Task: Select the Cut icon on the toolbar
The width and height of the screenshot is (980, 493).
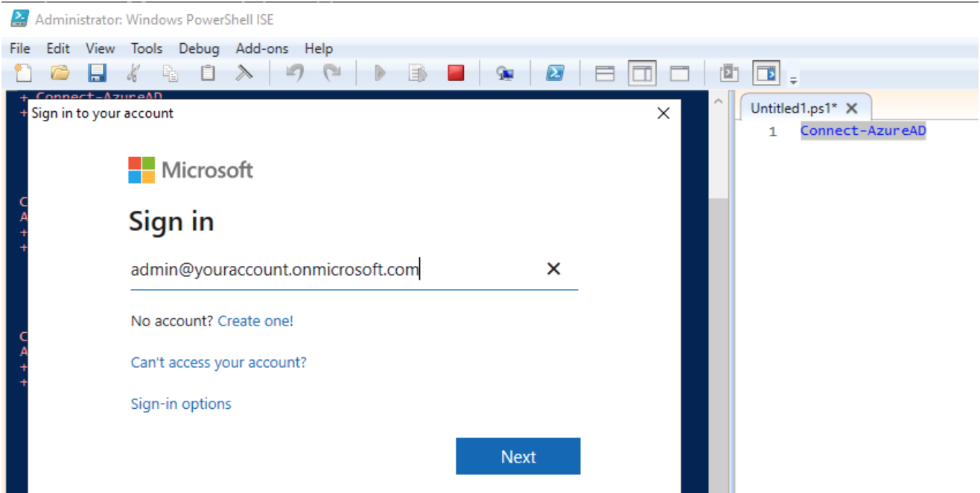Action: point(133,72)
